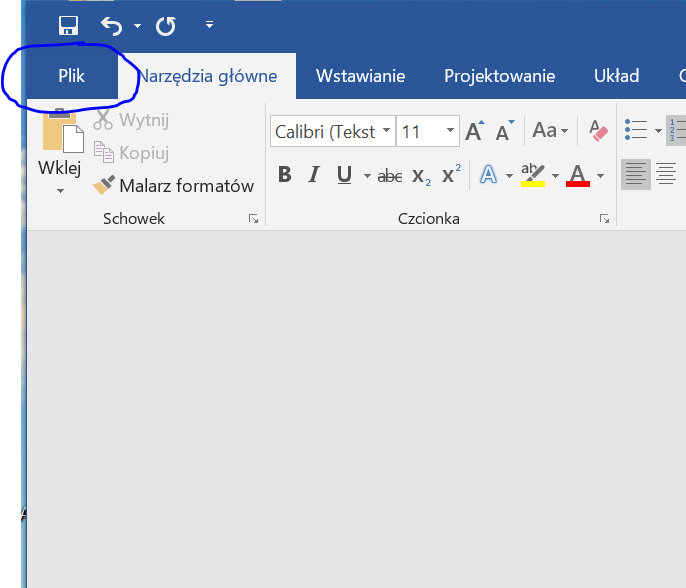
Task: Toggle underline formatting
Action: pos(344,175)
